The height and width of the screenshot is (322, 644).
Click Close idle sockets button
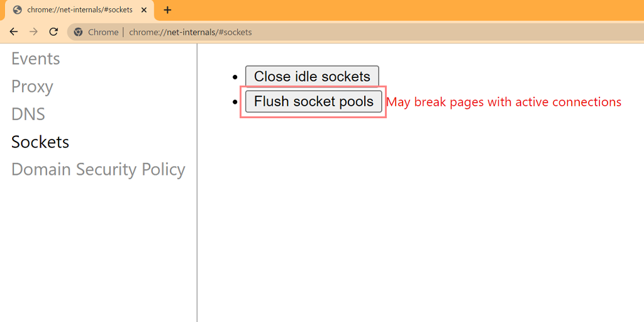point(312,76)
